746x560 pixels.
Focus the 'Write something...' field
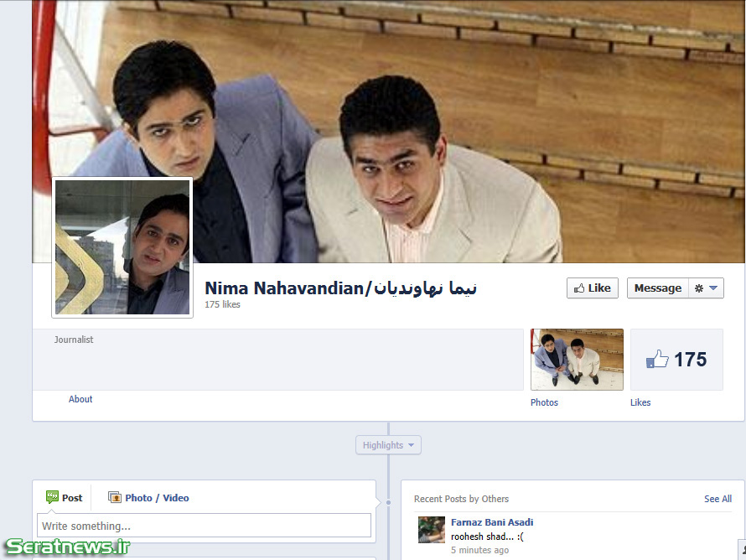tap(205, 526)
